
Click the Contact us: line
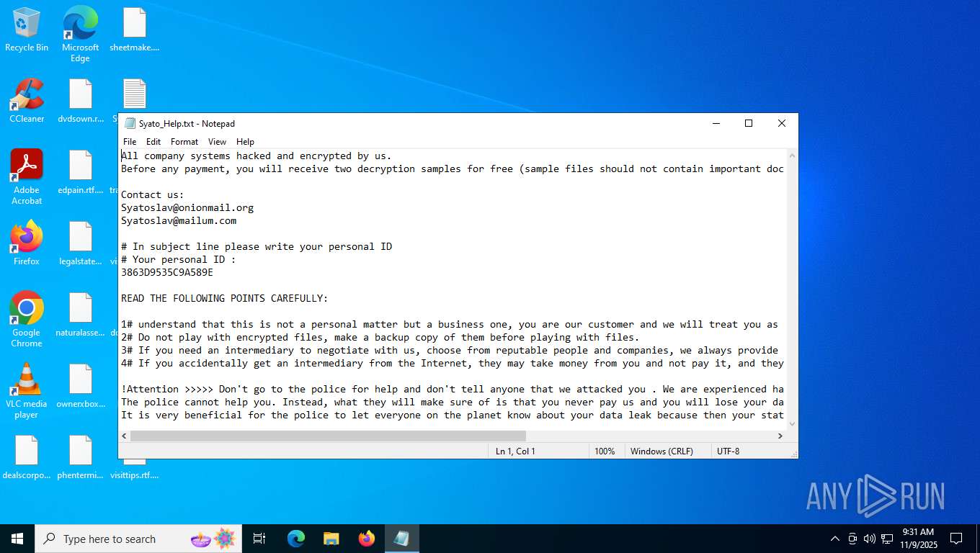pos(153,194)
